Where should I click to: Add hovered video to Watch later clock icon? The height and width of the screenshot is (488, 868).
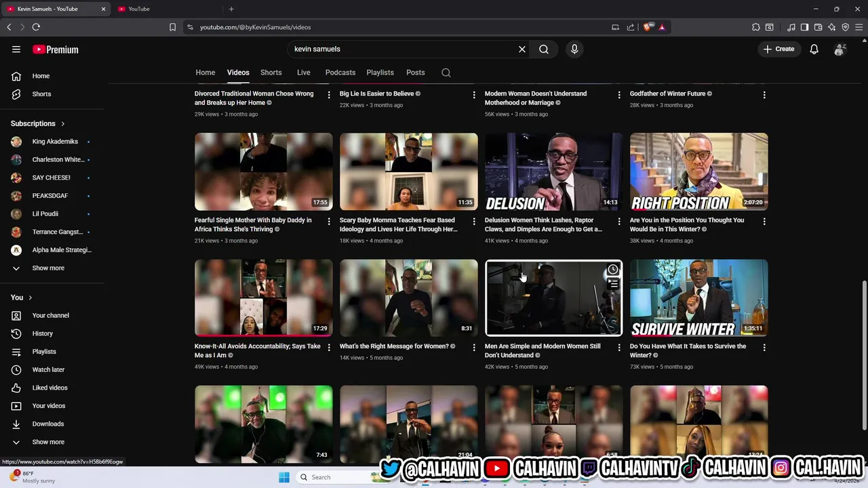click(612, 270)
